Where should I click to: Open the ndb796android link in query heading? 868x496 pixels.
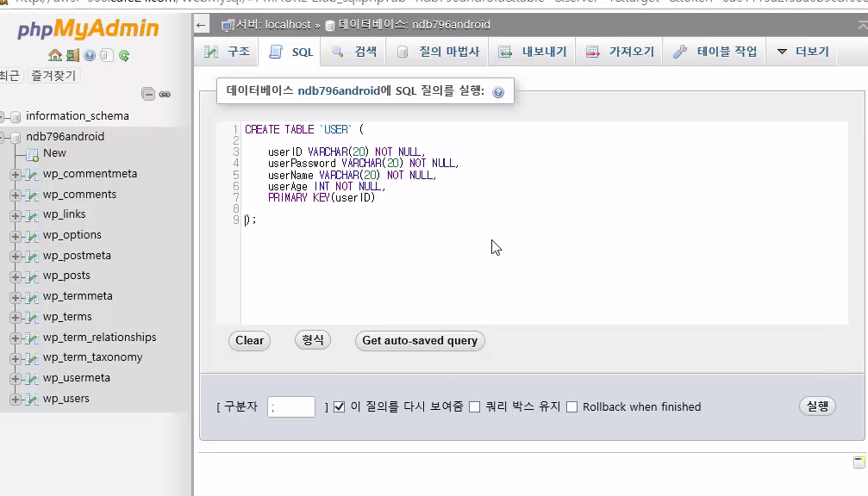(339, 90)
